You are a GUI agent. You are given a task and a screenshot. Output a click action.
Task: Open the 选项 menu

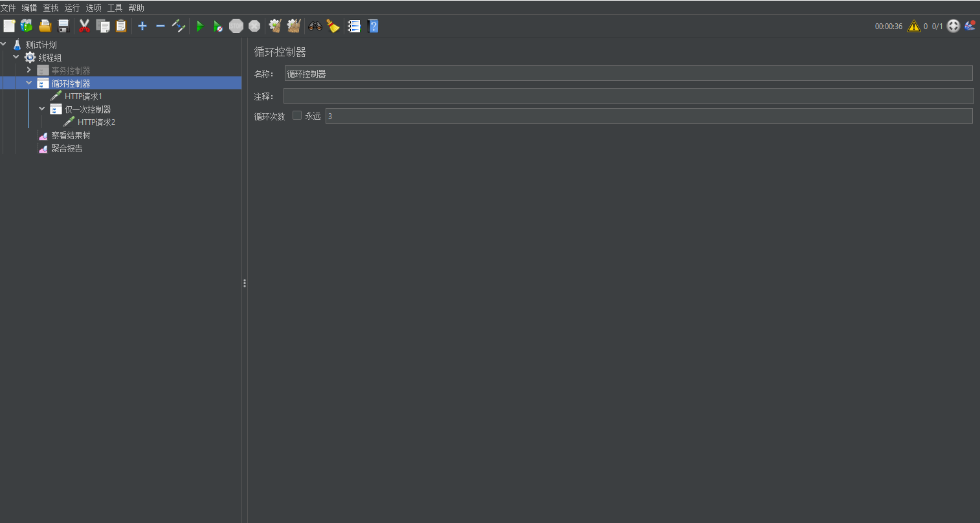point(93,8)
